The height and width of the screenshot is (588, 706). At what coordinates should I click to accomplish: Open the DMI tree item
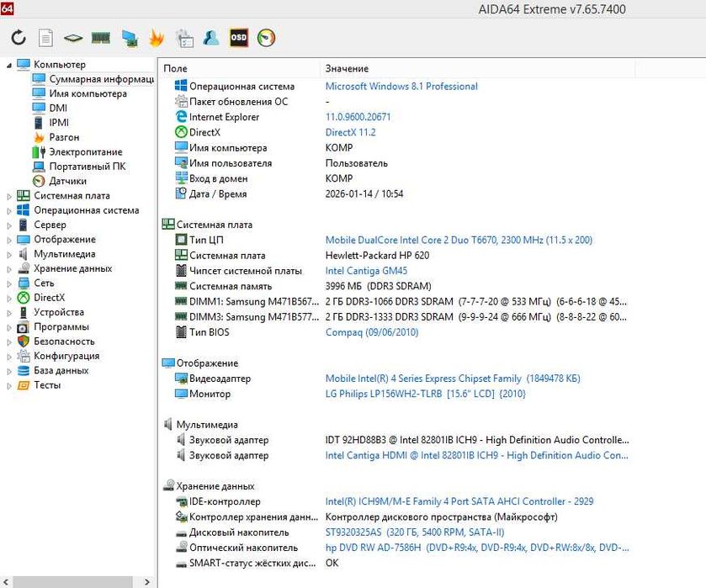point(58,108)
